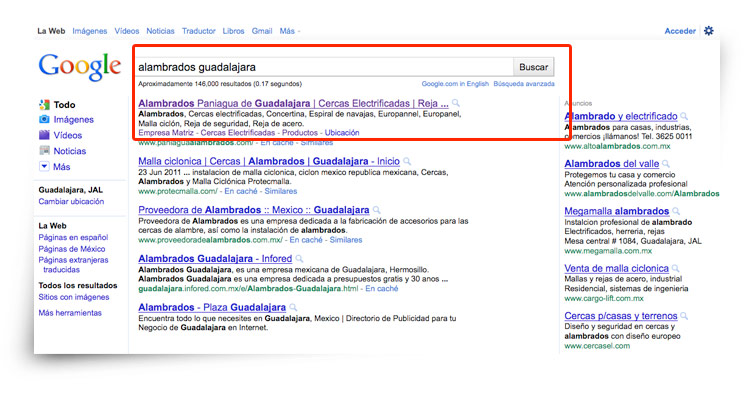This screenshot has height=395, width=749.
Task: Open En caché for proveedoradealambrados.com.mx
Action: pos(306,240)
